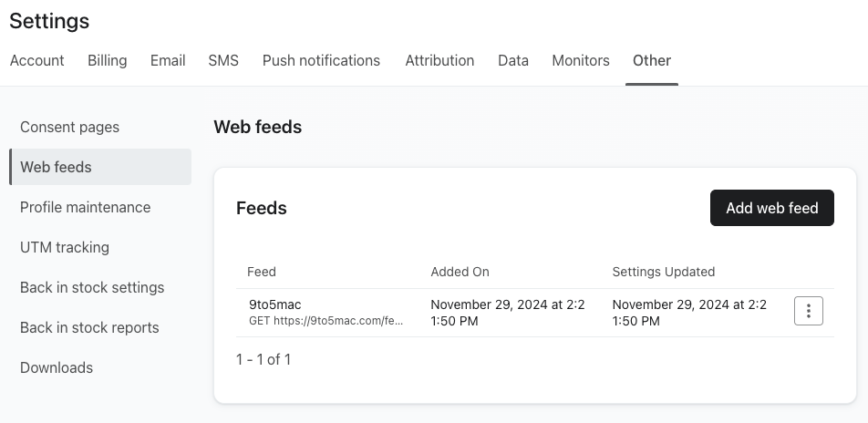The width and height of the screenshot is (868, 423).
Task: Click the Settings Updated column header
Action: point(663,272)
